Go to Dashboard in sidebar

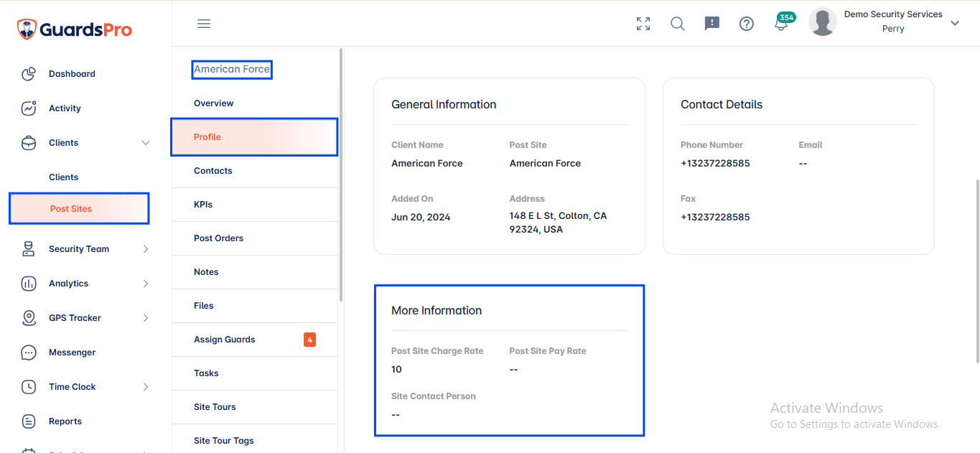pyautogui.click(x=72, y=74)
